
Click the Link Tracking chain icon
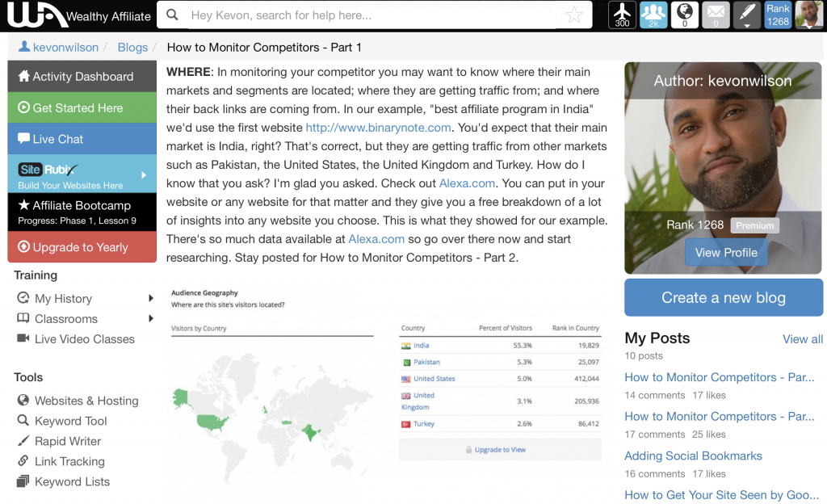tap(23, 460)
